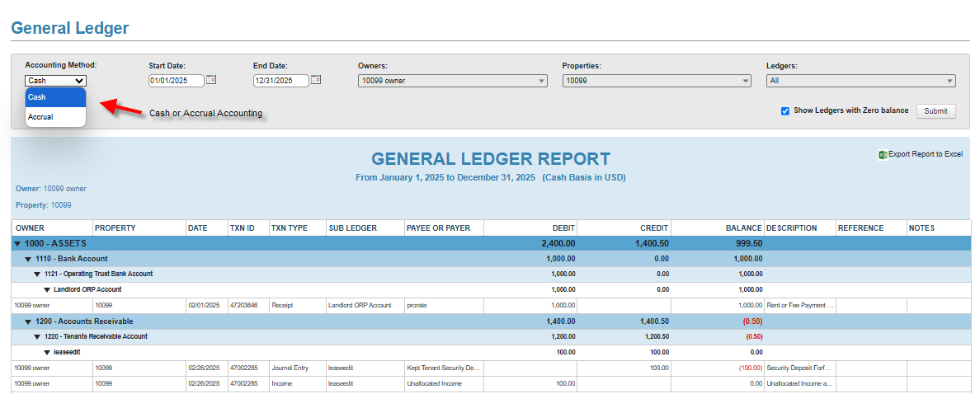Click the Excel icon beside Export Report

pyautogui.click(x=883, y=154)
